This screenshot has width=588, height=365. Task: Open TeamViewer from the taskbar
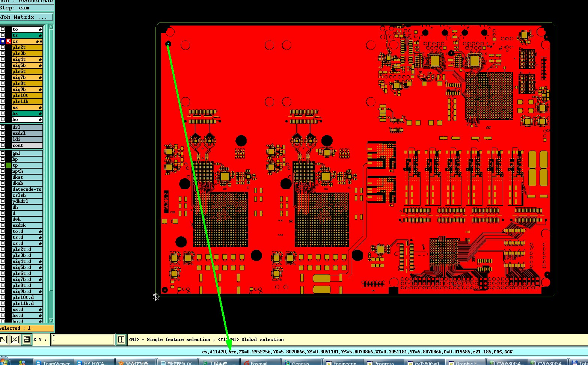click(x=53, y=362)
